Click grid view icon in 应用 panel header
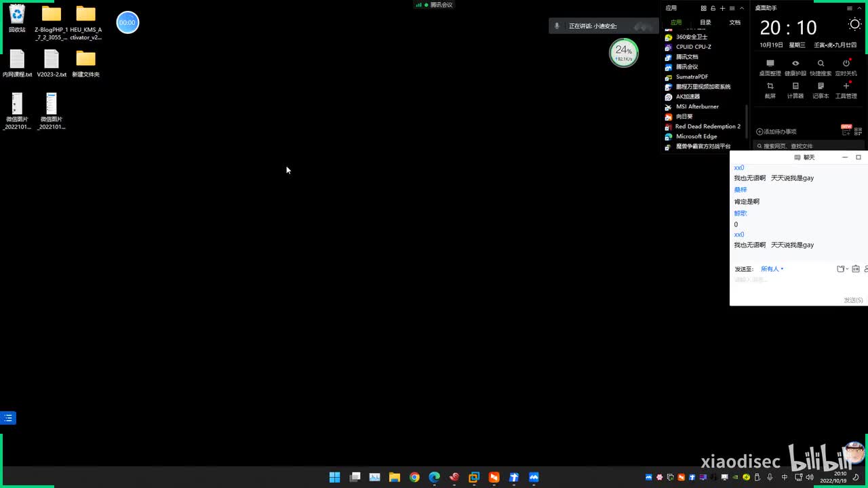The height and width of the screenshot is (488, 868). pos(703,8)
